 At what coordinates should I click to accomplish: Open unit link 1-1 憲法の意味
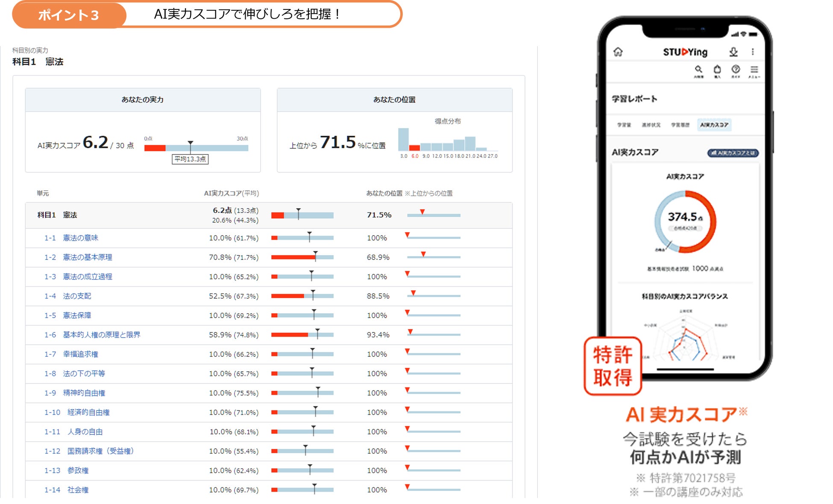pos(80,238)
